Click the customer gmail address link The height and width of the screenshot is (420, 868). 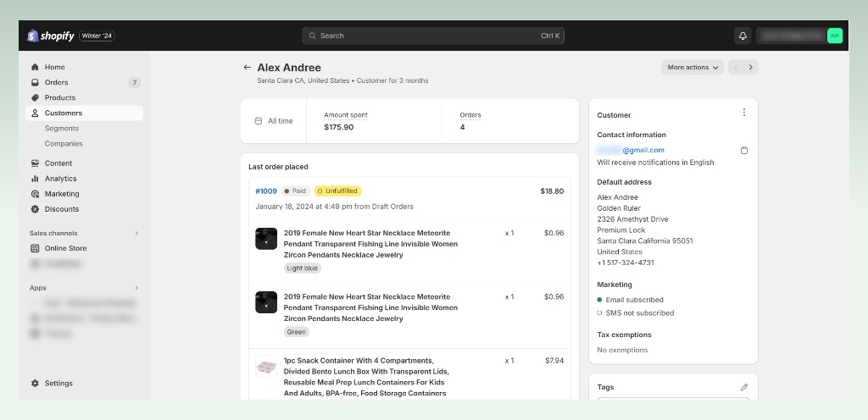(631, 151)
